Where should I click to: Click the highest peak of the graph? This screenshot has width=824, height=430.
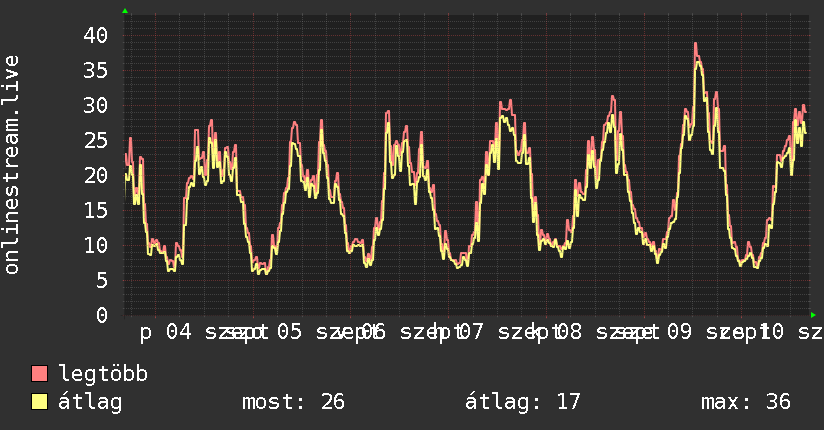pyautogui.click(x=695, y=44)
